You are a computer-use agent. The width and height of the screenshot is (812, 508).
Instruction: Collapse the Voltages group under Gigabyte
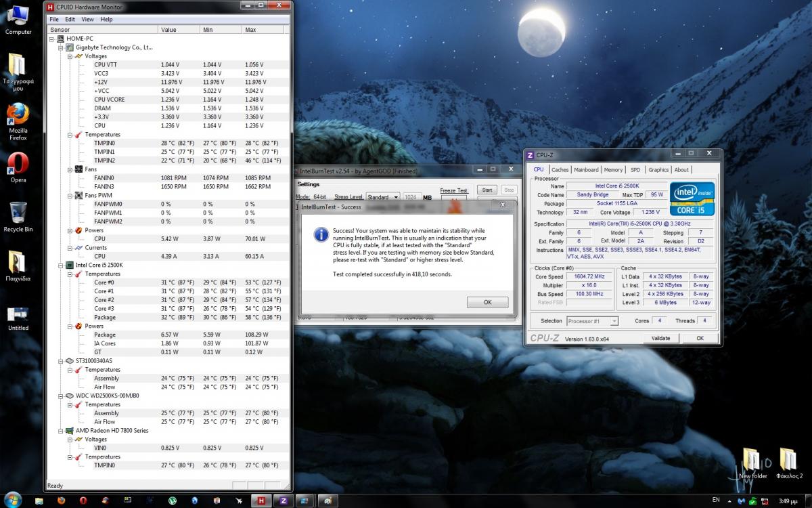click(70, 56)
